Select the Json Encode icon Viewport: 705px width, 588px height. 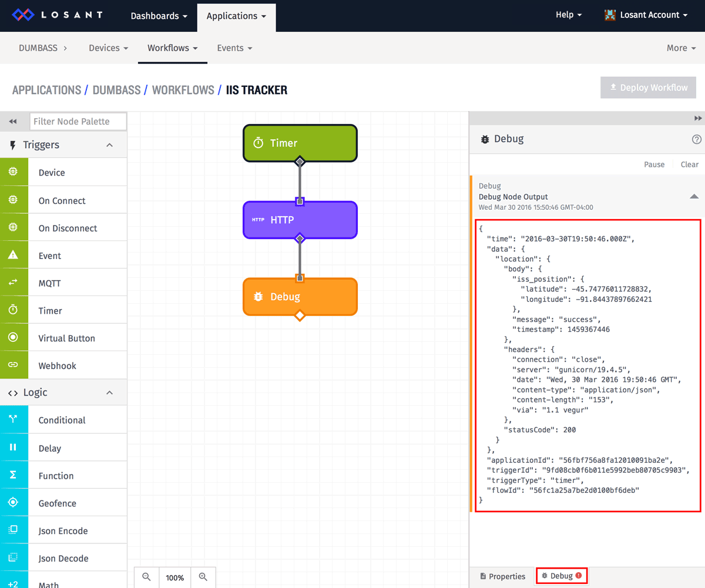tap(14, 530)
